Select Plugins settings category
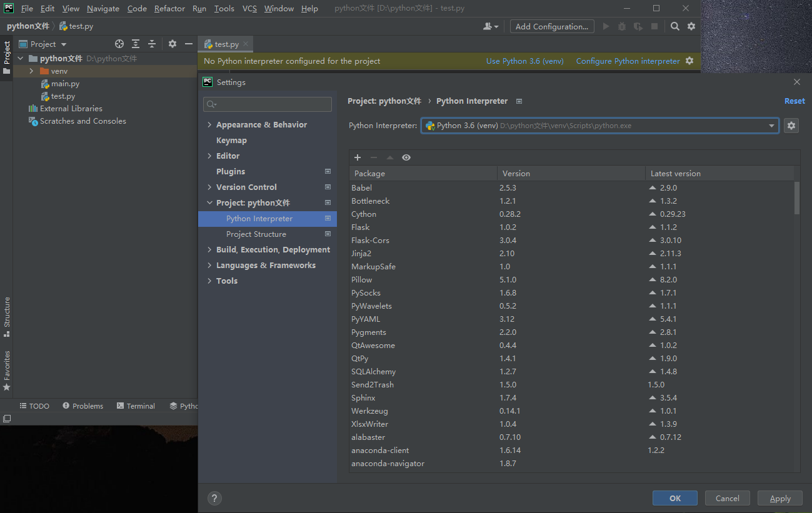 (x=231, y=172)
